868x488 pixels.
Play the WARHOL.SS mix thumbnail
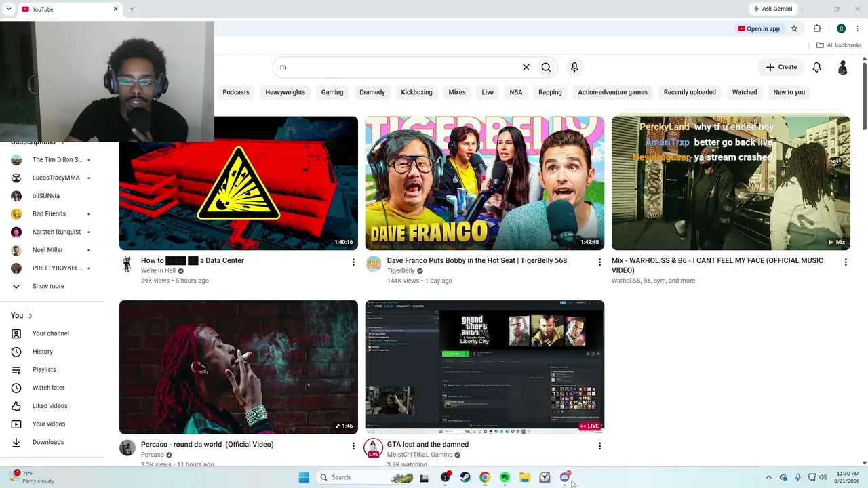coord(731,183)
